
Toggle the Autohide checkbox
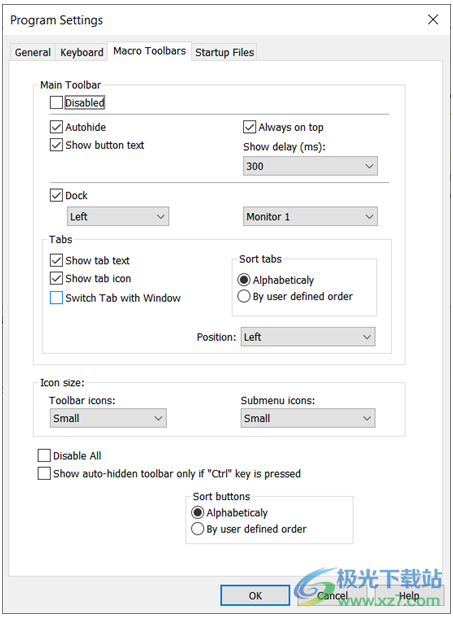56,127
